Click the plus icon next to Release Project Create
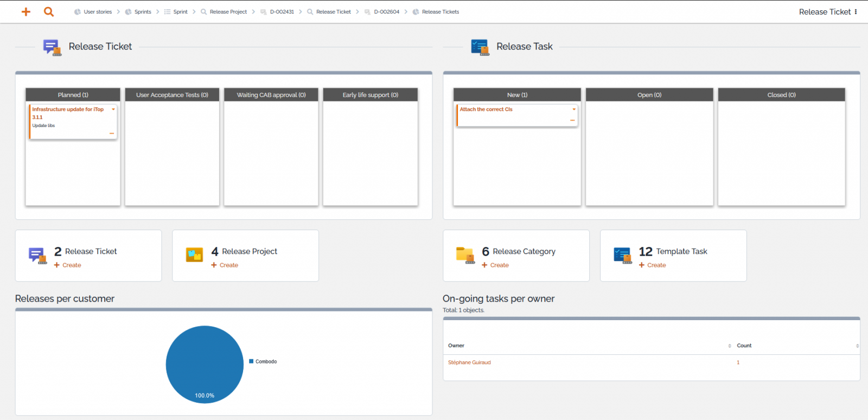Image resolution: width=868 pixels, height=420 pixels. [x=214, y=265]
